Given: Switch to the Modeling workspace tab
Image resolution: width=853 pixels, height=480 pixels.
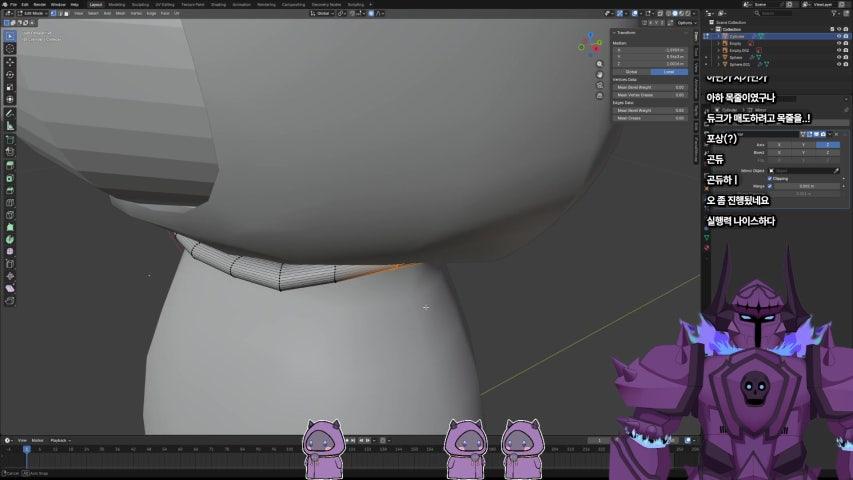Looking at the screenshot, I should pos(116,4).
